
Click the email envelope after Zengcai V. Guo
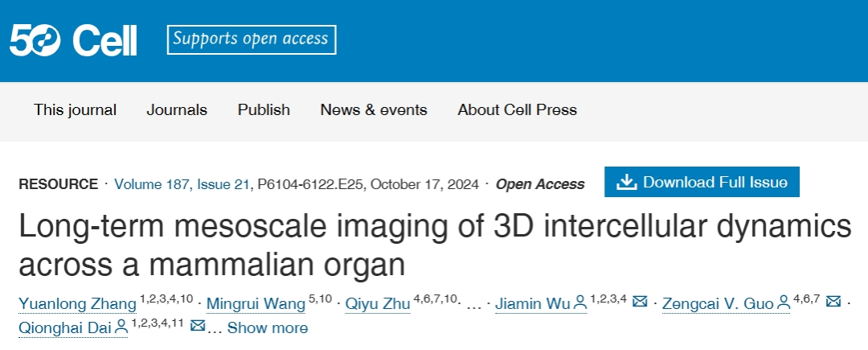pos(833,303)
